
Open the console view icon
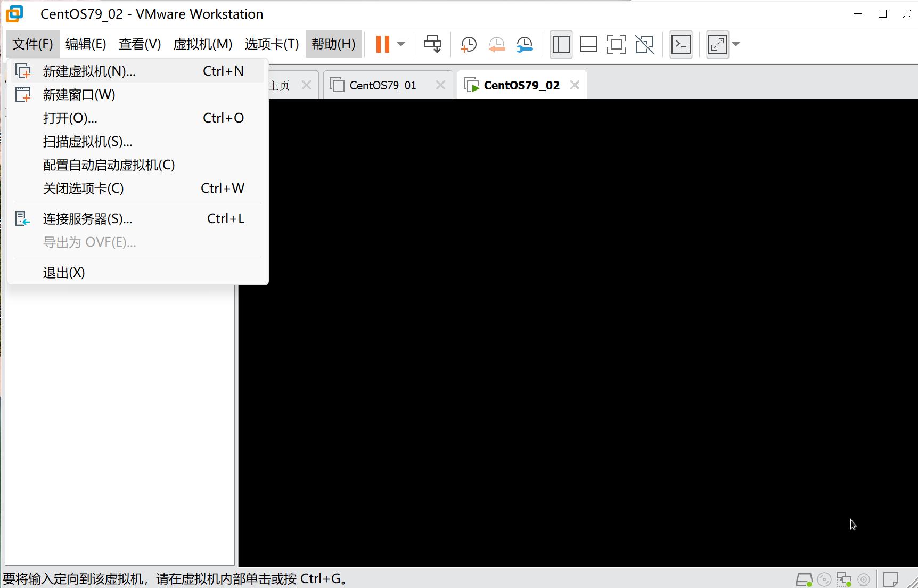click(681, 44)
